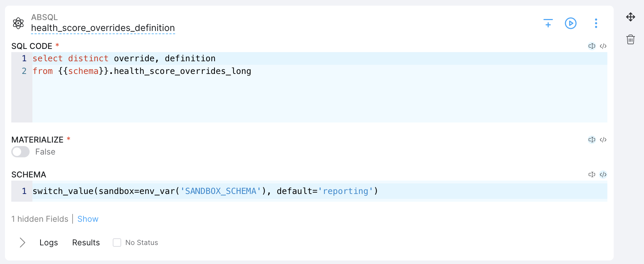This screenshot has height=264, width=644.
Task: Click the move block crosshair icon
Action: (x=631, y=17)
